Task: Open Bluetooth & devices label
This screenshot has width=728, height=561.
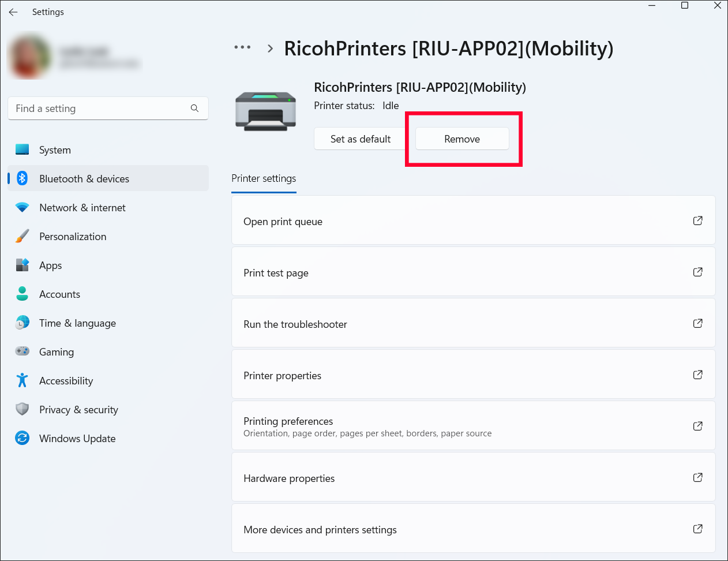Action: coord(84,179)
